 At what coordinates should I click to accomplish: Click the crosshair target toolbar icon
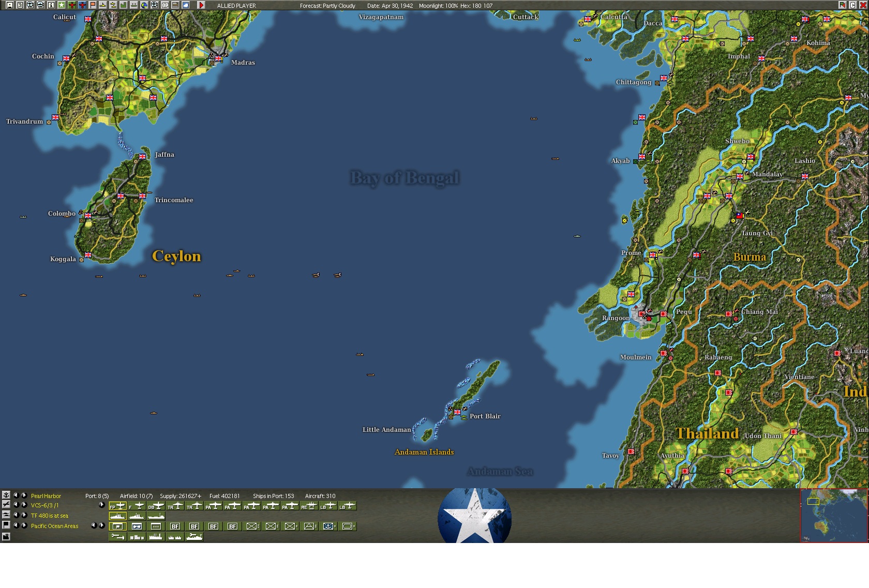pos(154,5)
